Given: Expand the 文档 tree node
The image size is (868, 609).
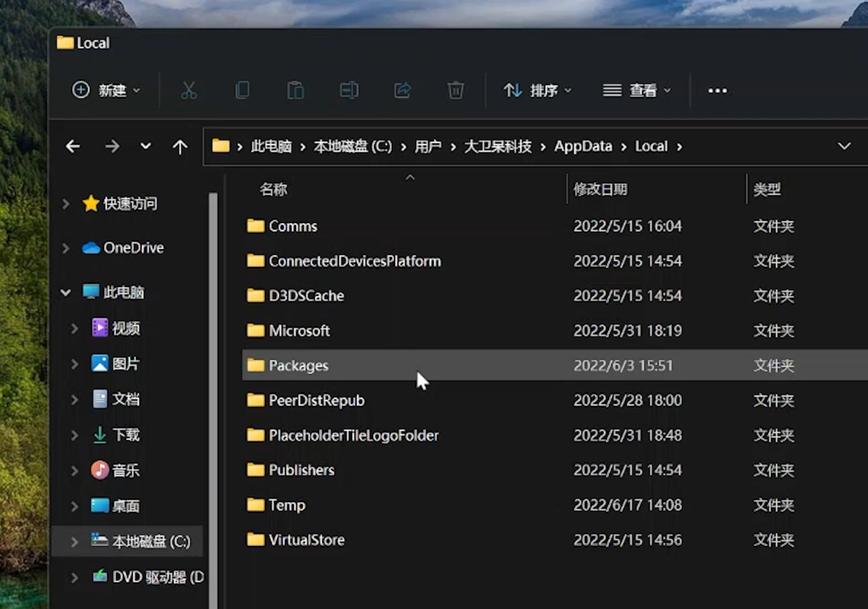Looking at the screenshot, I should [x=74, y=399].
